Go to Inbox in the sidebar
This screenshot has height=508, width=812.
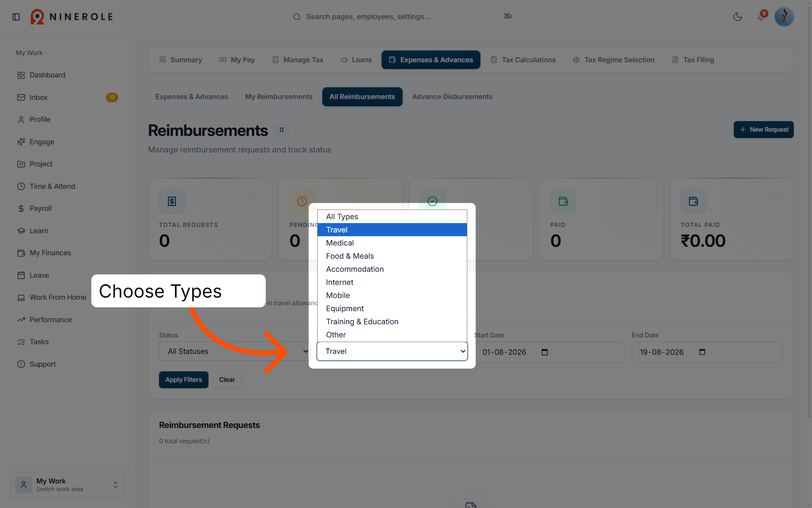67,97
